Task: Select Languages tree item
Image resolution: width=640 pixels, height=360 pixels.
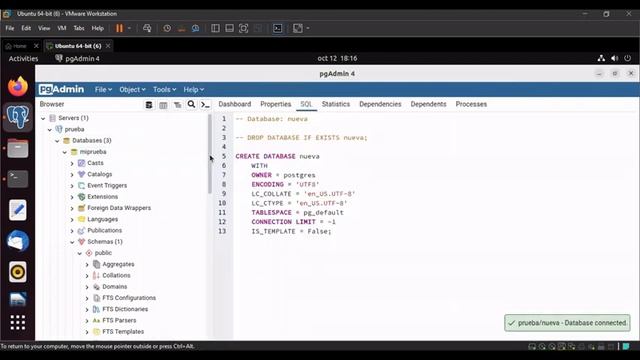Action: [x=102, y=219]
